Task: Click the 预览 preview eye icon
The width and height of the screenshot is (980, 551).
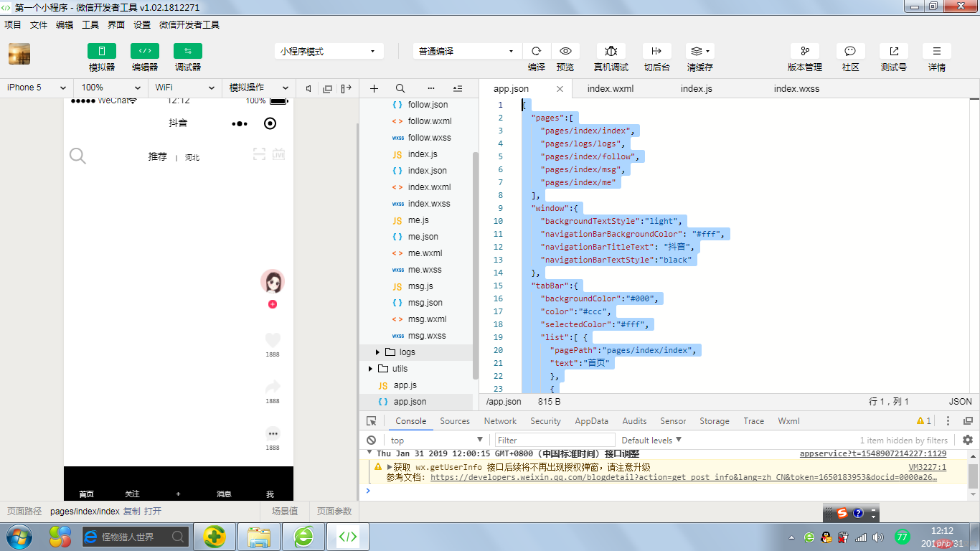Action: pyautogui.click(x=565, y=51)
